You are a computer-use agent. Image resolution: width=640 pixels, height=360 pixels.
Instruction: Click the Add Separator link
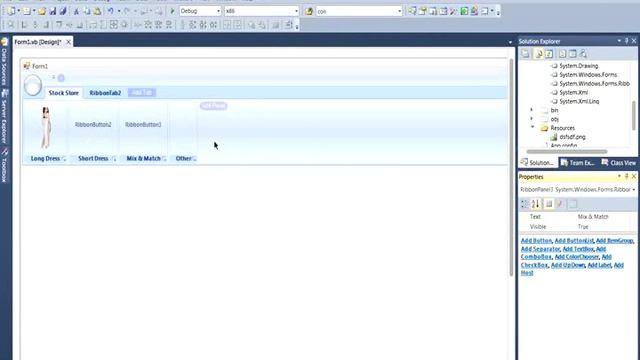point(540,249)
